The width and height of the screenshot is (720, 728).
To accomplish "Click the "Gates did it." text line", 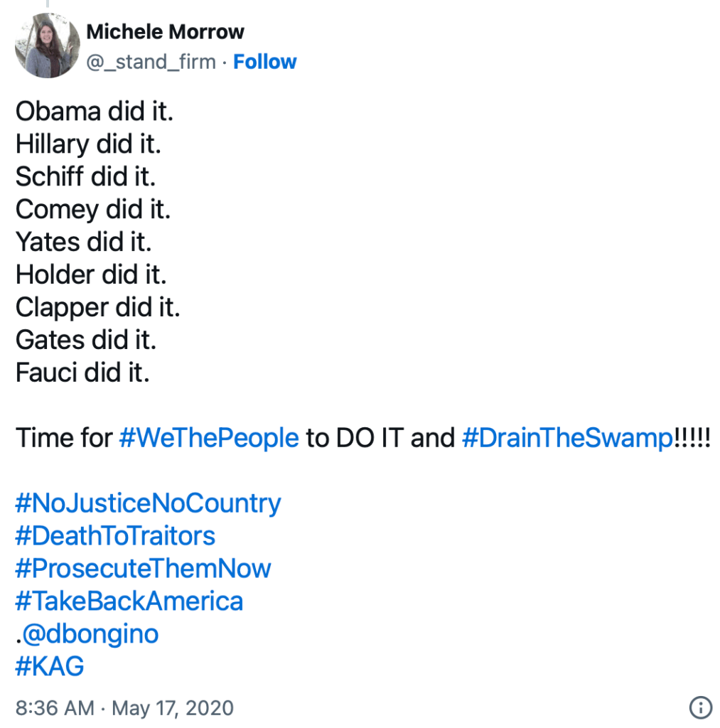I will (86, 340).
